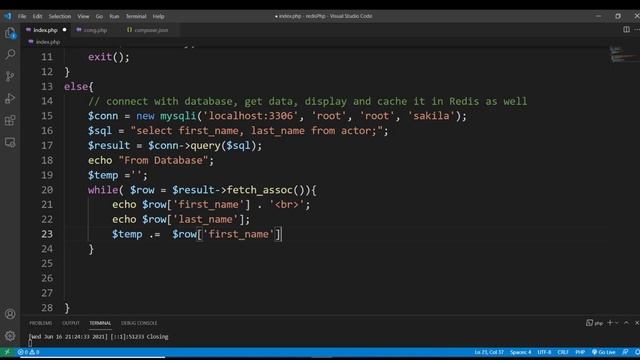
Task: Click 'last_name' on line 22
Action: click(x=206, y=219)
